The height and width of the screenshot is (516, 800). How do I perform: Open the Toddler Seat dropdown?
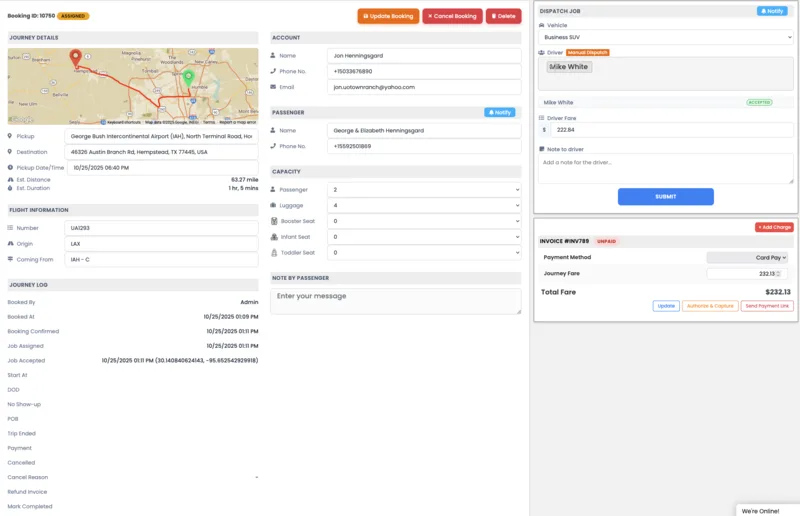tap(424, 253)
